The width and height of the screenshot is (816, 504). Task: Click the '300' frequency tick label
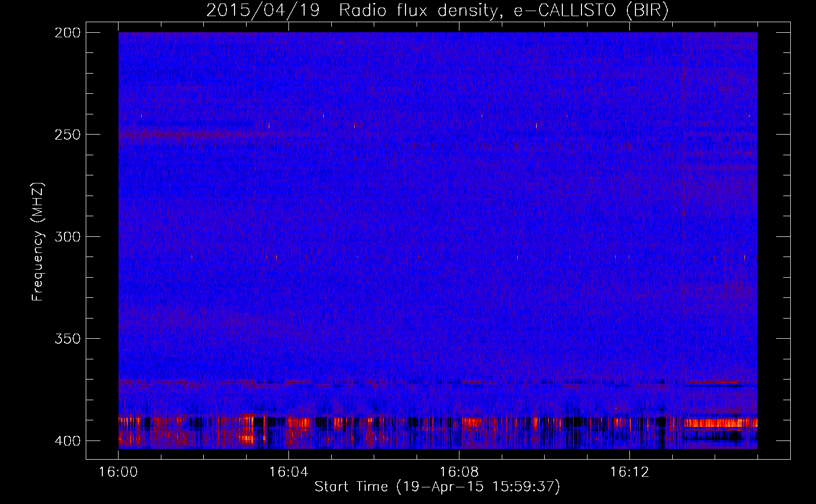pyautogui.click(x=67, y=236)
